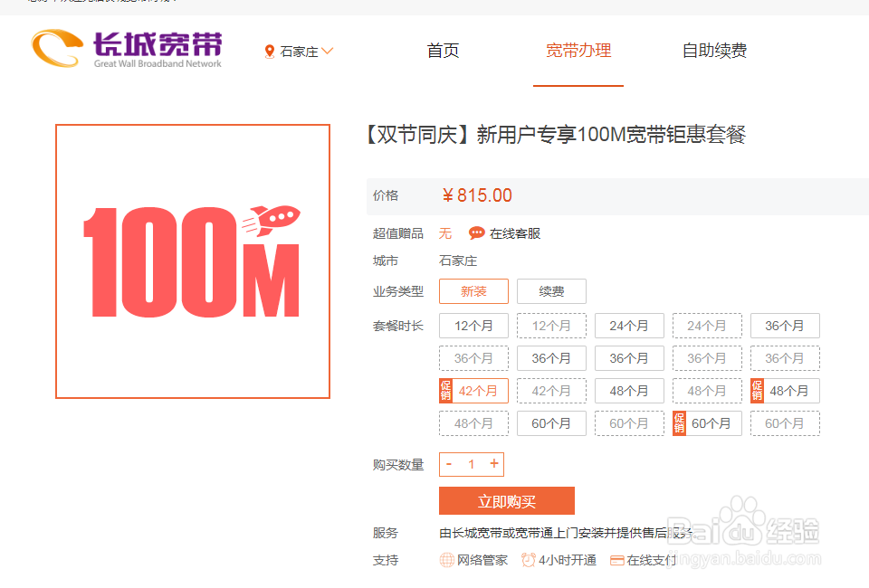
Task: Decrease purchase quantity with minus button
Action: 449,464
